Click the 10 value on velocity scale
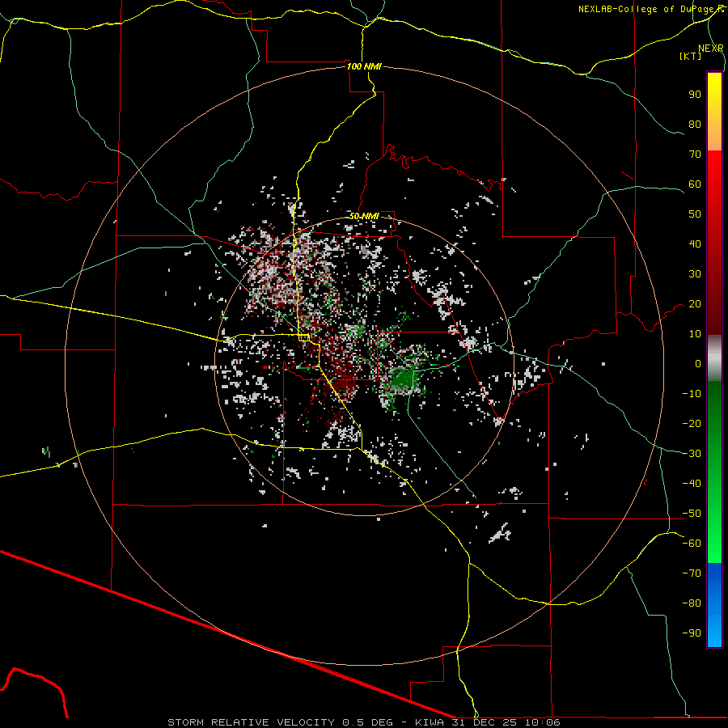 695,334
